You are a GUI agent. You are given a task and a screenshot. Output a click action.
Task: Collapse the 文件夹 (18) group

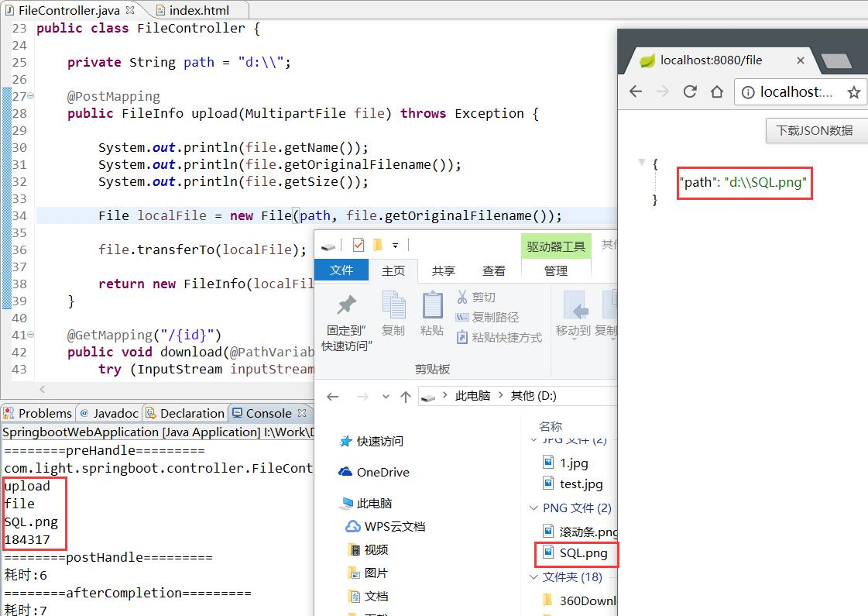(533, 577)
